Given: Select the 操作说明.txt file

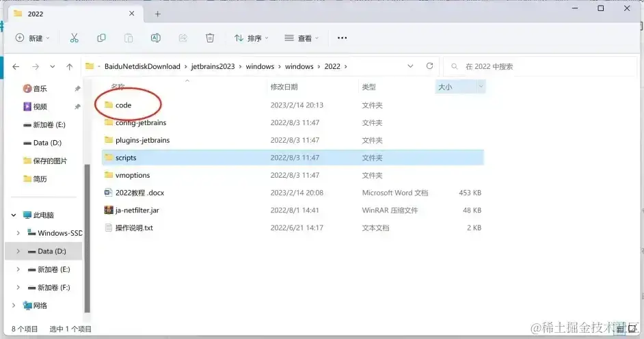Looking at the screenshot, I should (x=134, y=228).
